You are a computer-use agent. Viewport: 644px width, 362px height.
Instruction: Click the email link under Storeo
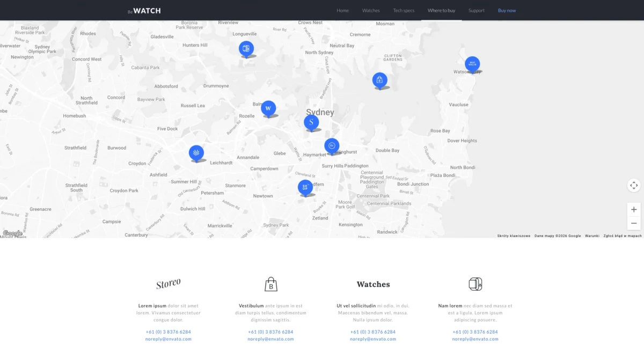click(168, 339)
